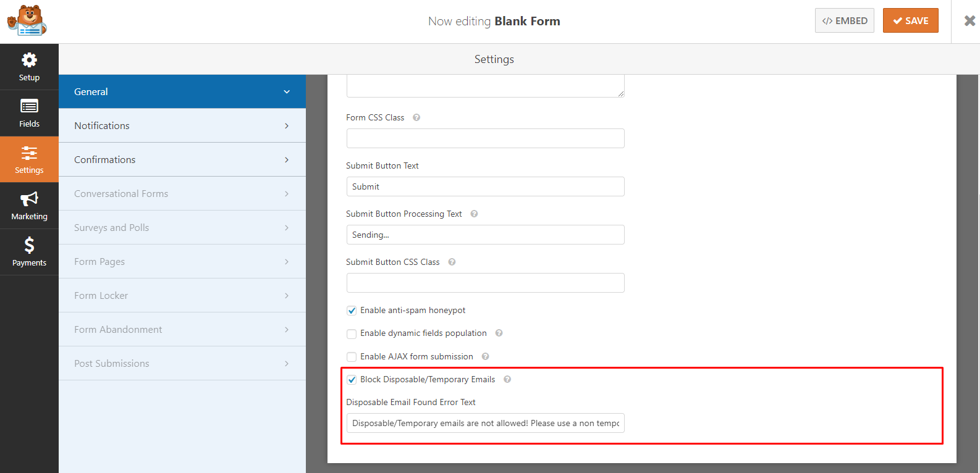Select the Settings sliders icon
This screenshot has width=980, height=473.
[x=29, y=153]
